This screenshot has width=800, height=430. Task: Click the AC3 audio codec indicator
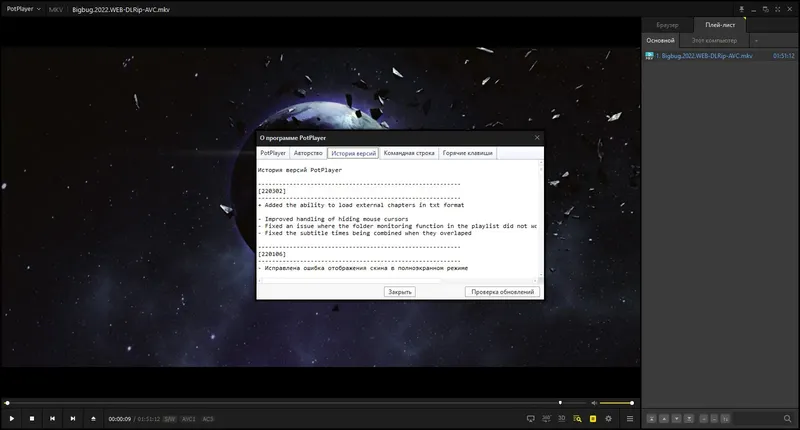208,419
